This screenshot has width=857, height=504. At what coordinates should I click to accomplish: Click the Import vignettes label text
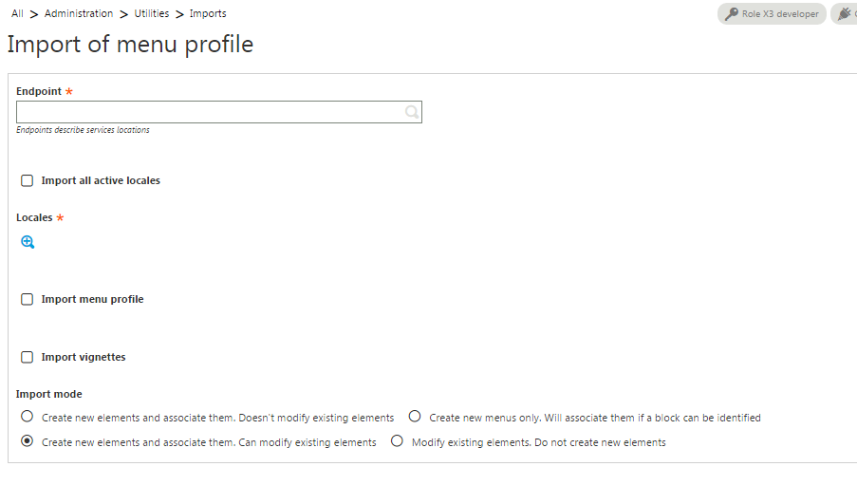point(84,357)
